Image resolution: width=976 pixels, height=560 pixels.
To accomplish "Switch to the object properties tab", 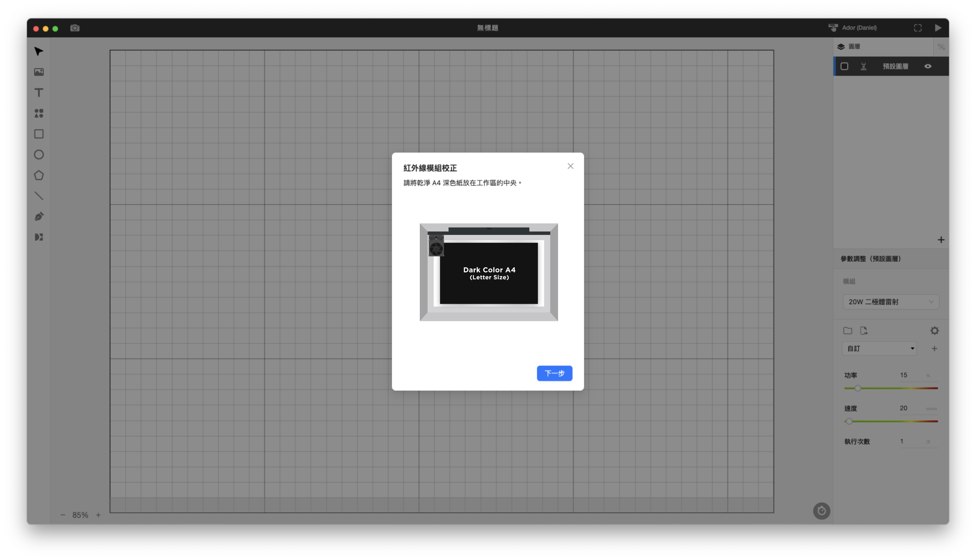I will point(941,47).
